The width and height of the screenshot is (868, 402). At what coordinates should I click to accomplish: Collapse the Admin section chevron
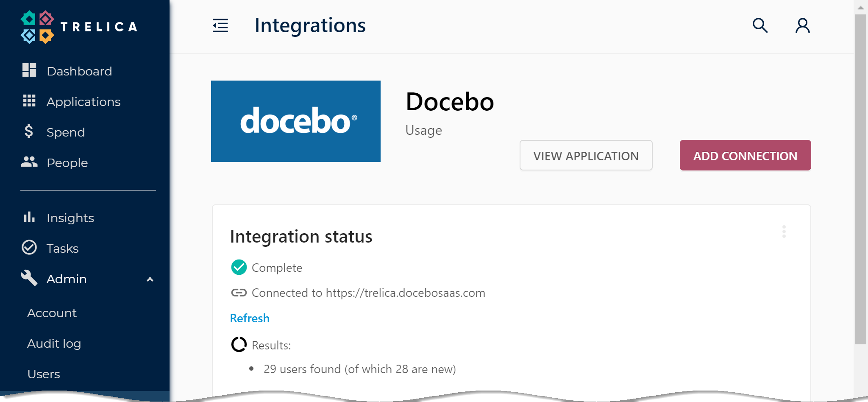[150, 279]
